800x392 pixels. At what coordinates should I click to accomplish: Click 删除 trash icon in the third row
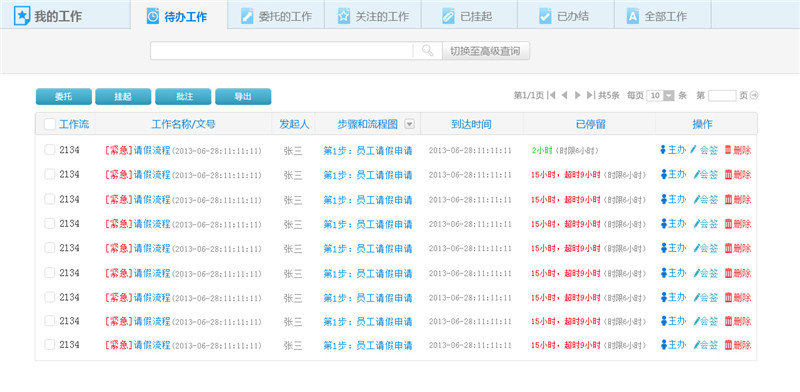point(728,199)
